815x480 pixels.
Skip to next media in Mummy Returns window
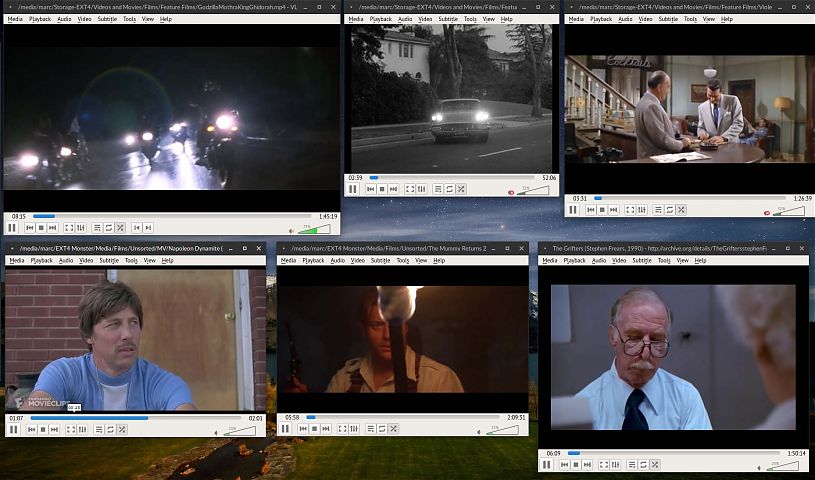coord(326,429)
